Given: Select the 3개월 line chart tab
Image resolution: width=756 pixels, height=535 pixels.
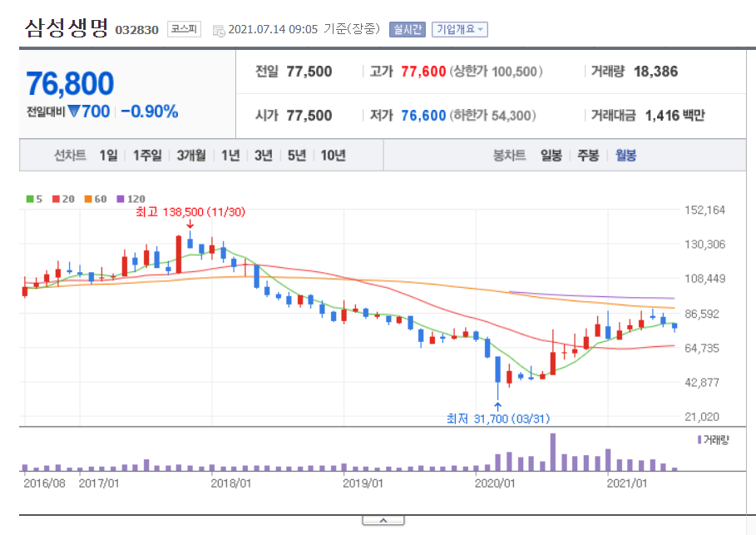Looking at the screenshot, I should pyautogui.click(x=191, y=156).
